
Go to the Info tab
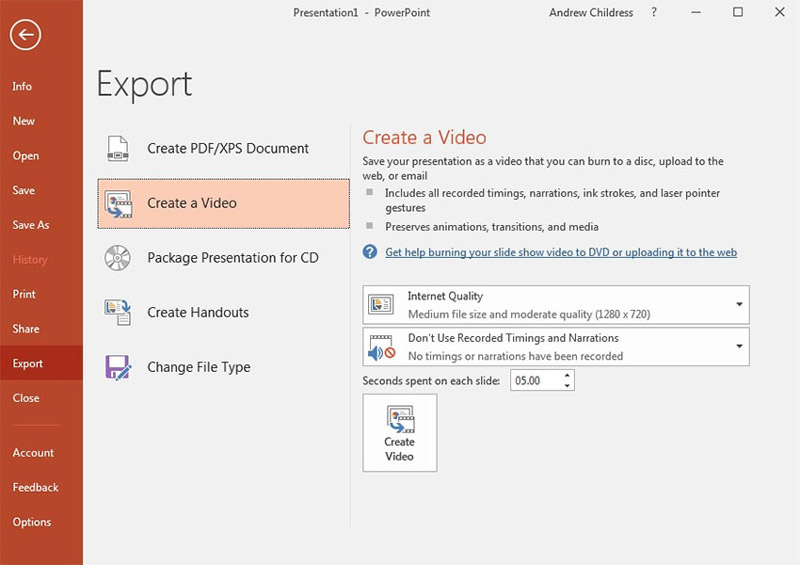(x=22, y=87)
